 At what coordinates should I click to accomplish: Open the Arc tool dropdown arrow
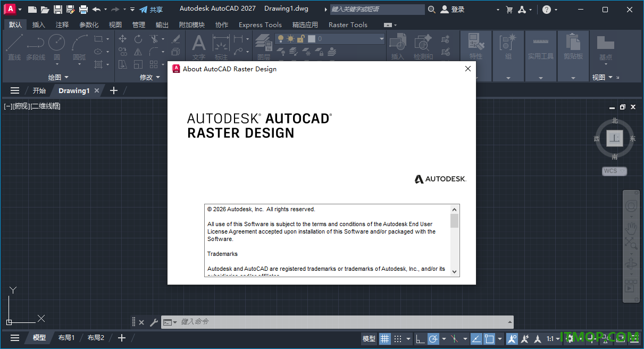point(79,64)
